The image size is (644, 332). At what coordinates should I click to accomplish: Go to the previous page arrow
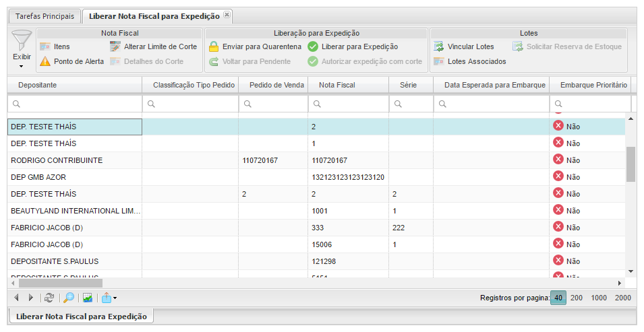click(16, 298)
